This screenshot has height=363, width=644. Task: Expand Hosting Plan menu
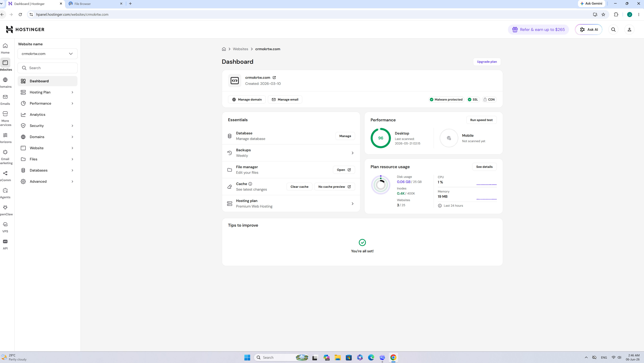click(x=47, y=92)
